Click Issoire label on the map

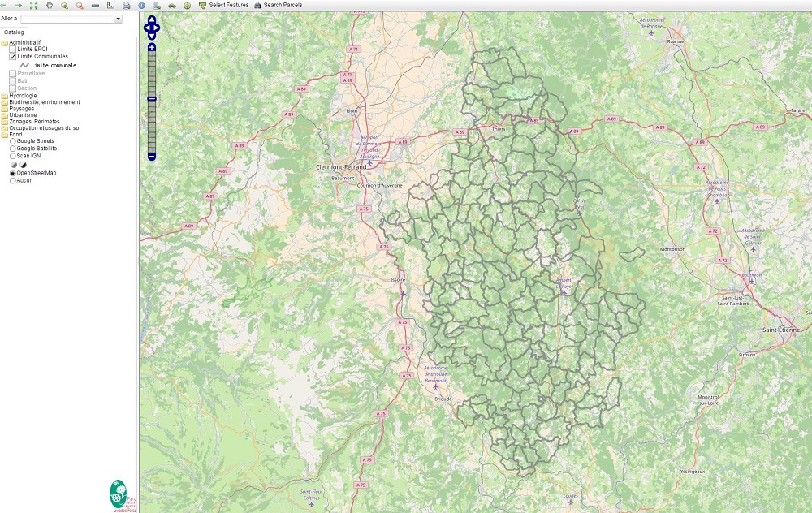click(398, 279)
